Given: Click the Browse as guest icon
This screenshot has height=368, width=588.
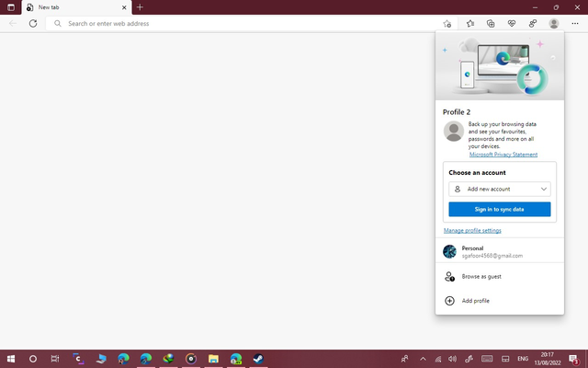Looking at the screenshot, I should [x=449, y=277].
